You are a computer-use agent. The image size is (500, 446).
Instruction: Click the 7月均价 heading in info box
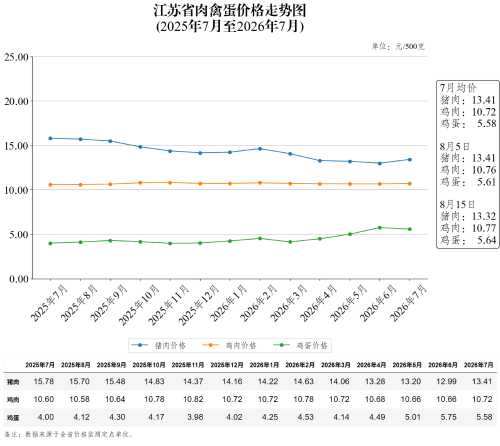click(x=458, y=88)
